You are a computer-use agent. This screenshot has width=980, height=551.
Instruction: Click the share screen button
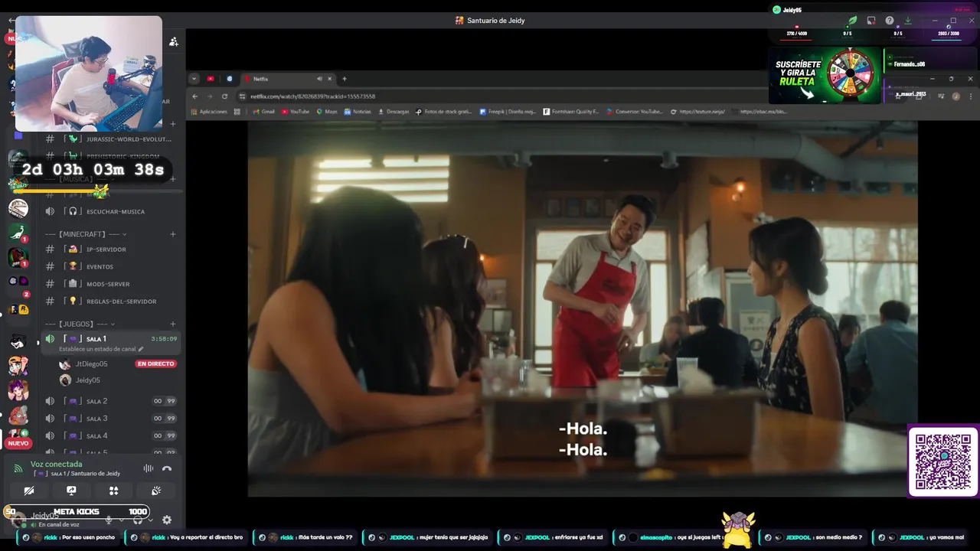point(71,491)
